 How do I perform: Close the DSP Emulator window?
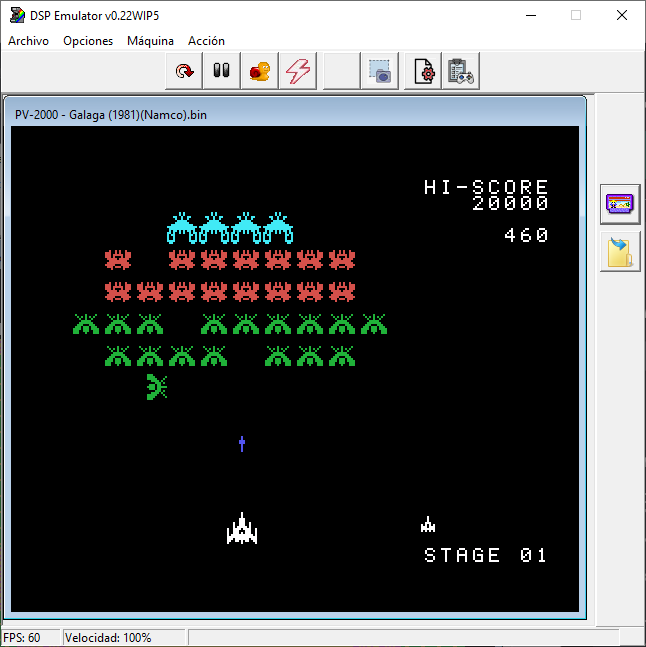coord(622,16)
